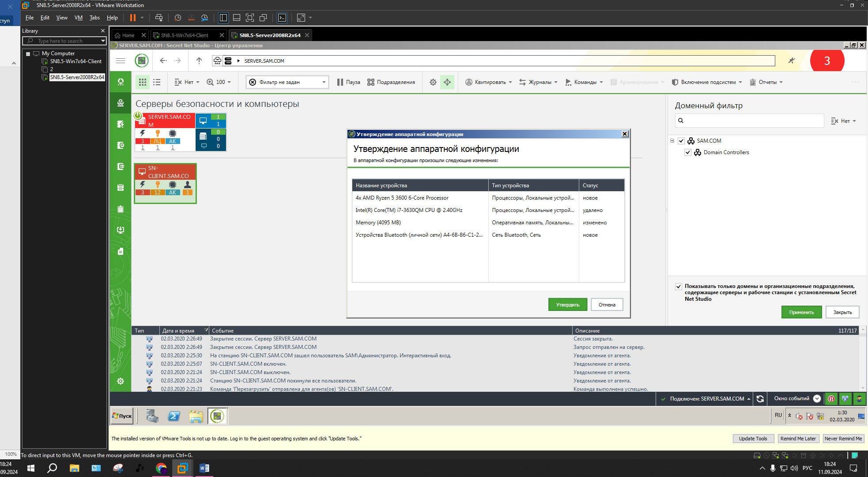Open the VM menu
This screenshot has width=868, height=477.
coord(79,18)
